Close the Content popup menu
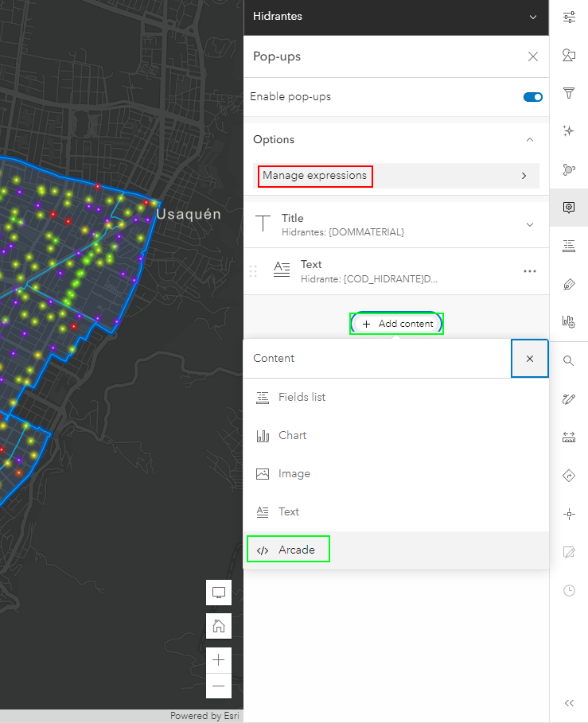This screenshot has height=723, width=588. tap(530, 359)
